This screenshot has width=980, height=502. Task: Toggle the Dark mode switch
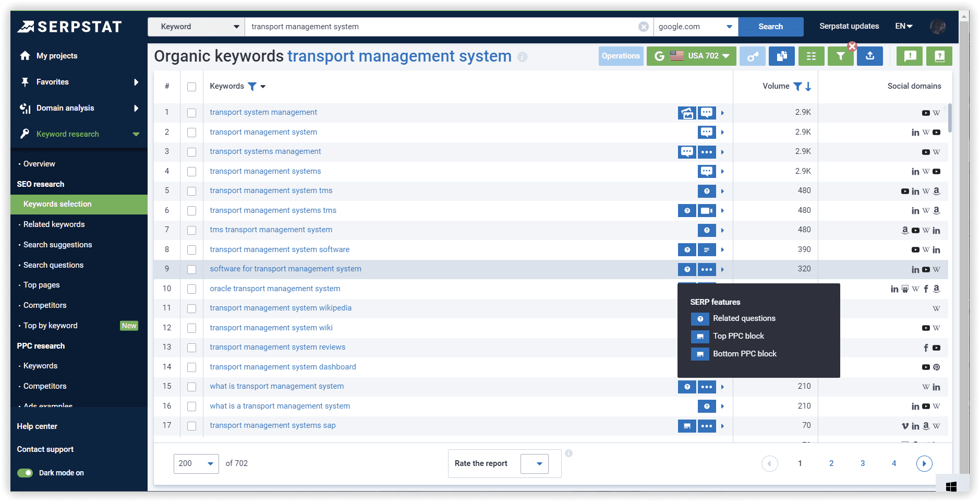point(25,473)
